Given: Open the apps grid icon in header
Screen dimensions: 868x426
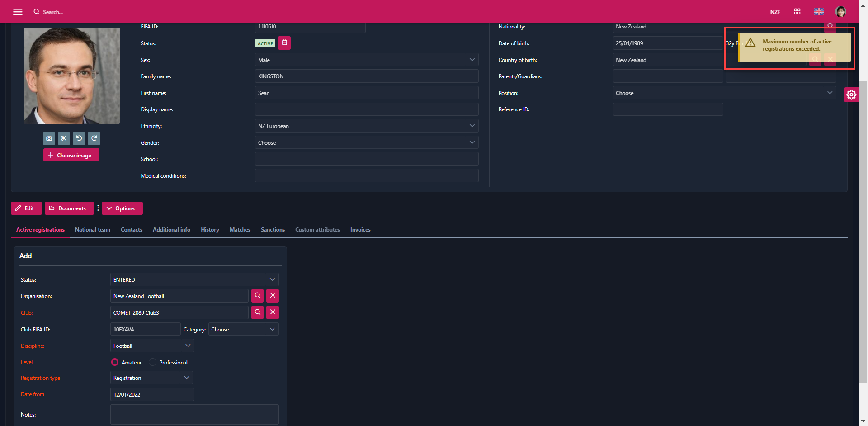Looking at the screenshot, I should pyautogui.click(x=797, y=12).
